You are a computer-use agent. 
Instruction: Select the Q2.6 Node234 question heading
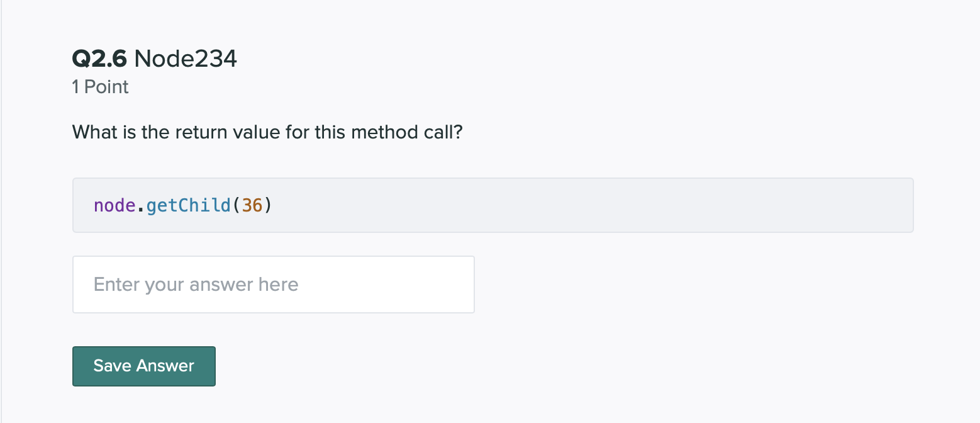[x=154, y=59]
